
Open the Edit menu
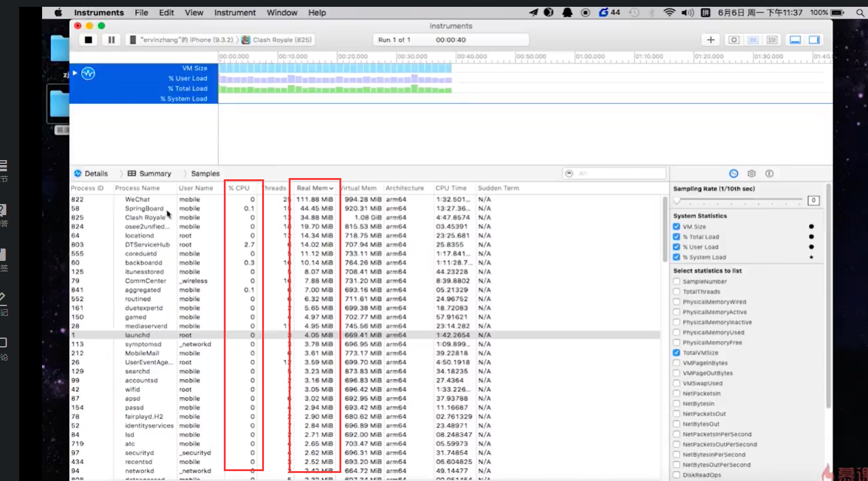[x=166, y=12]
